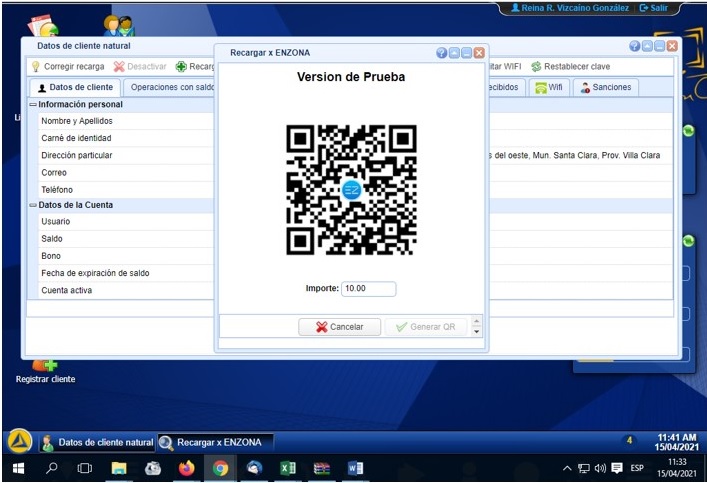This screenshot has height=483, width=707.
Task: Click the Importe amount field
Action: pyautogui.click(x=368, y=289)
